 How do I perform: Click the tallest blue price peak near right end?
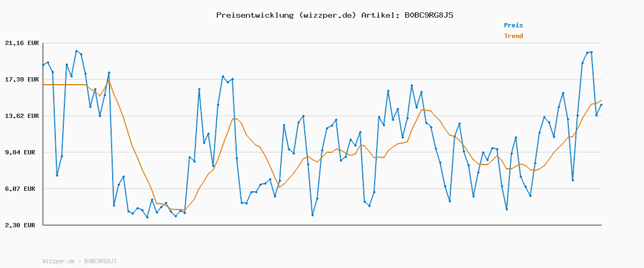(x=591, y=52)
